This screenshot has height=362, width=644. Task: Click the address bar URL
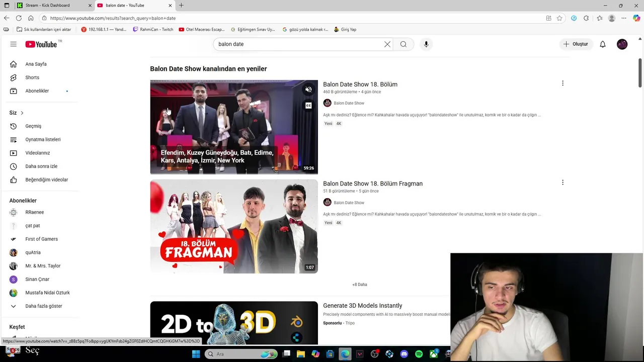tap(113, 18)
